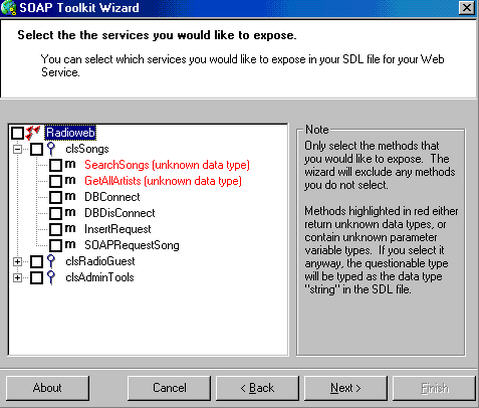Check the Radioweb root checkbox
479x408 pixels.
click(17, 133)
